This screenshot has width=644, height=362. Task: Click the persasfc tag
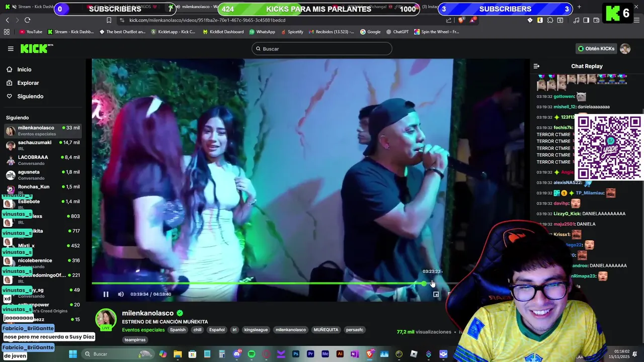pyautogui.click(x=355, y=330)
